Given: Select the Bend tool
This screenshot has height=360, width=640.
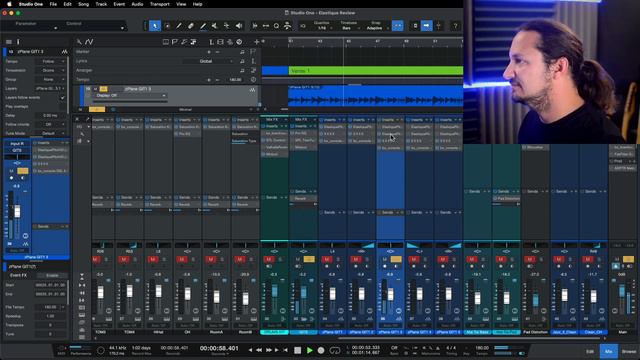Looking at the screenshot, I should [x=227, y=26].
